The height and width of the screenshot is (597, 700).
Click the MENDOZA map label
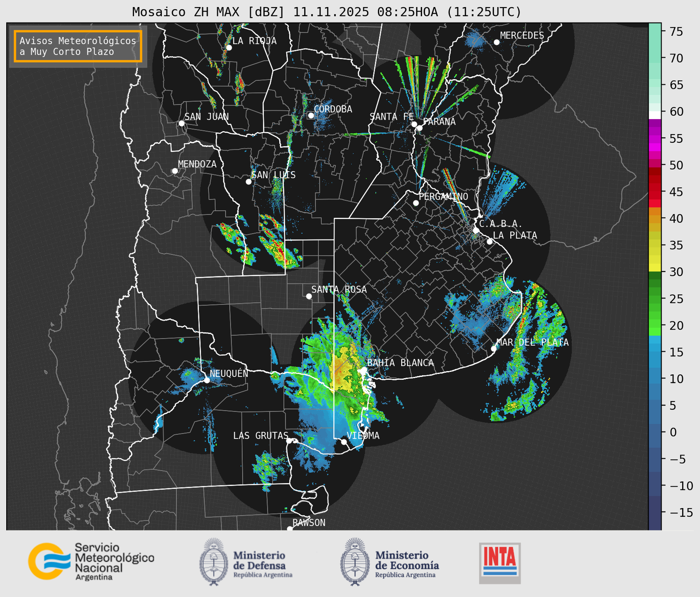point(197,164)
